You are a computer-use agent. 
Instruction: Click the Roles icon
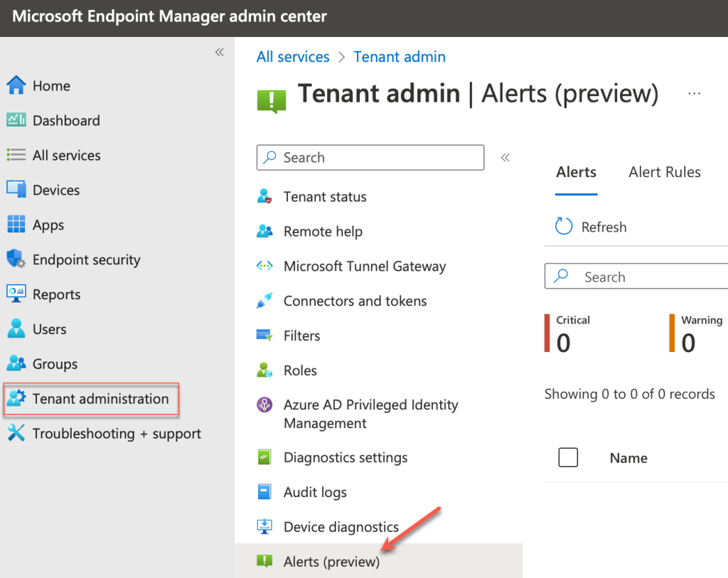[264, 370]
